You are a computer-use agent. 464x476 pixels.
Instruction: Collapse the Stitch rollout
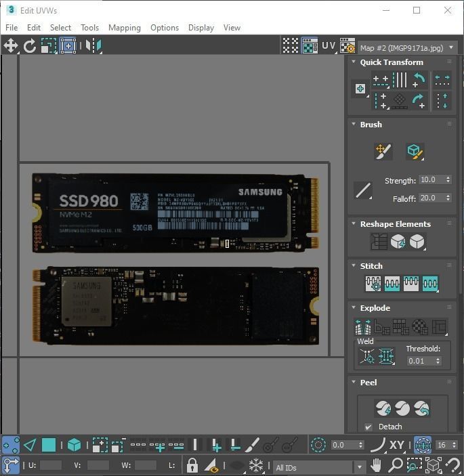click(354, 265)
